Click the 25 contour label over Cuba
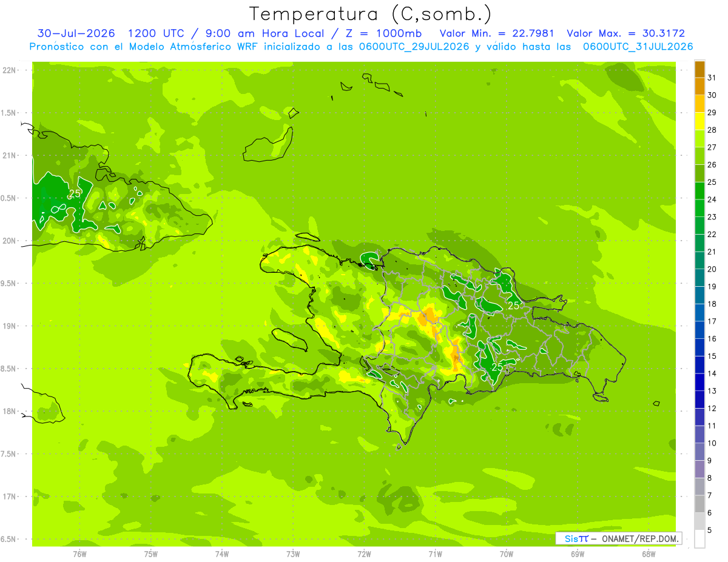 [x=75, y=193]
